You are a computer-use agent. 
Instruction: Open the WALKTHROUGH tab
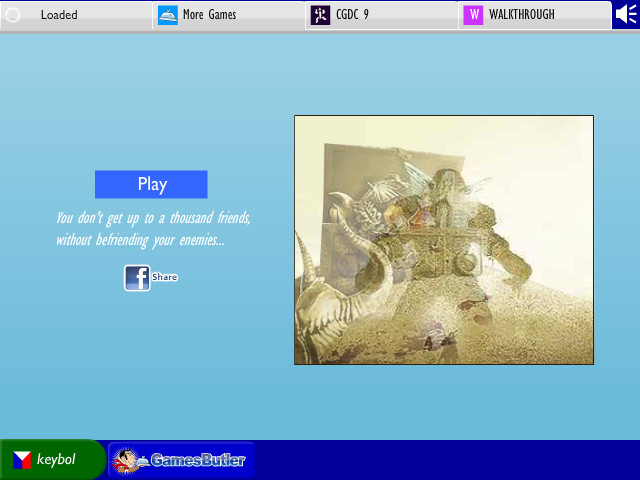(x=535, y=15)
